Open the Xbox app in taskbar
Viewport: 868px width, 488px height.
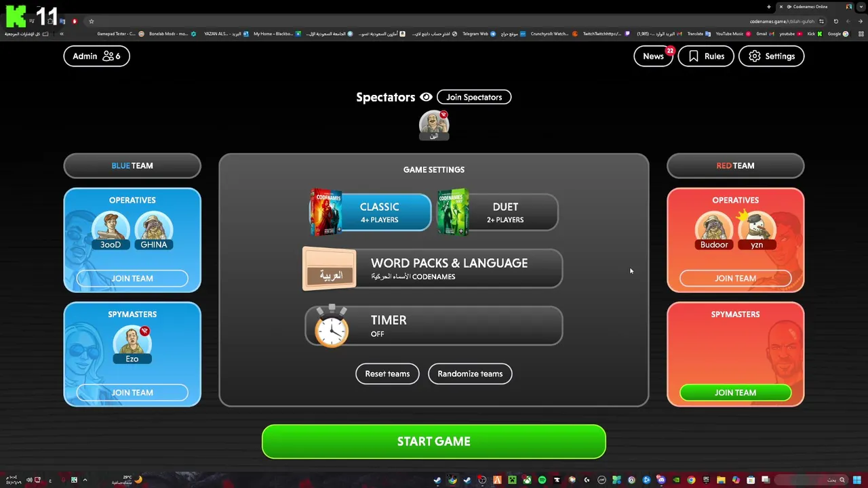tap(527, 480)
